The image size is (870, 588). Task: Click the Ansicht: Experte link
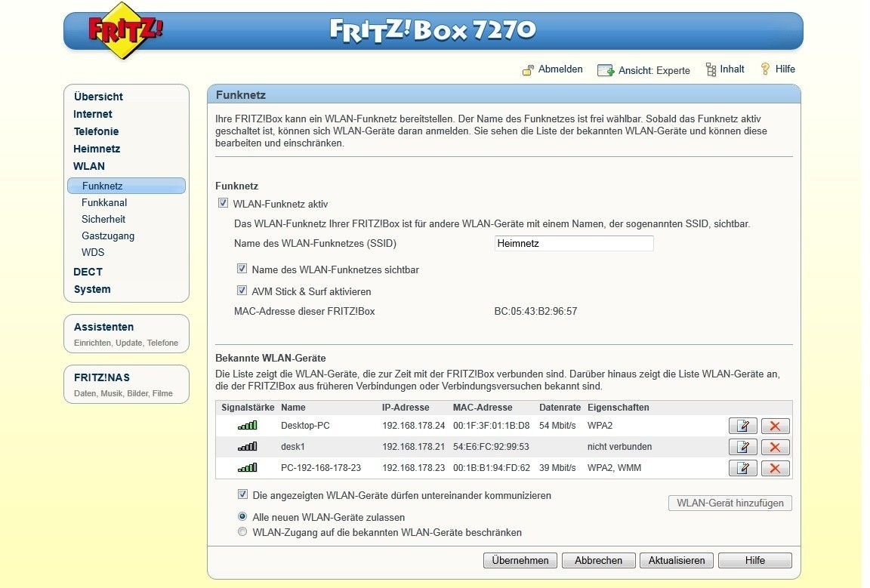click(654, 70)
